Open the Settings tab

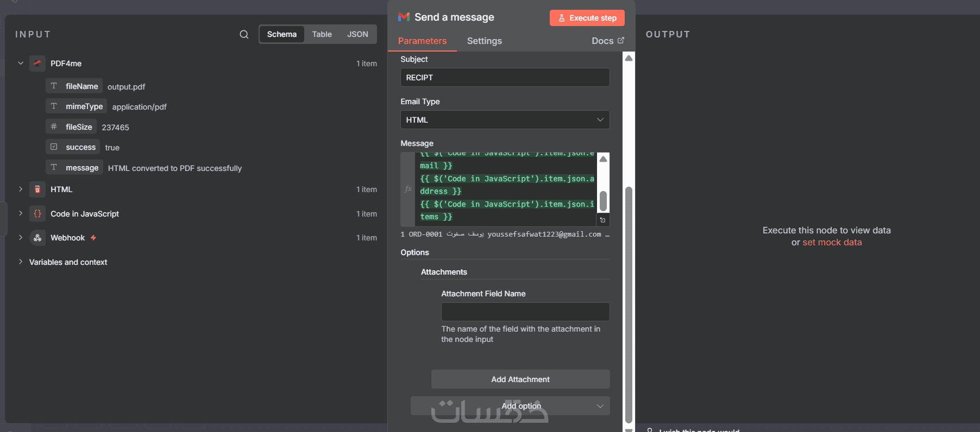[x=484, y=41]
